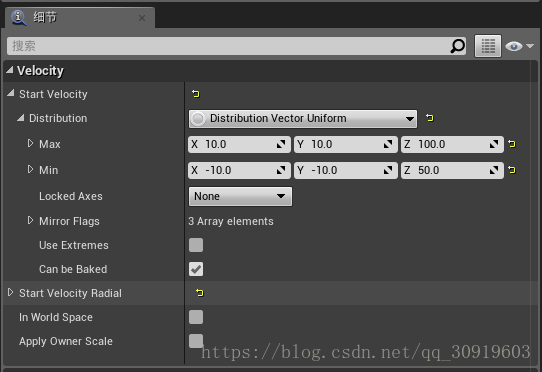Click the Max Y 10.0 field
This screenshot has height=372, width=542.
click(x=346, y=144)
